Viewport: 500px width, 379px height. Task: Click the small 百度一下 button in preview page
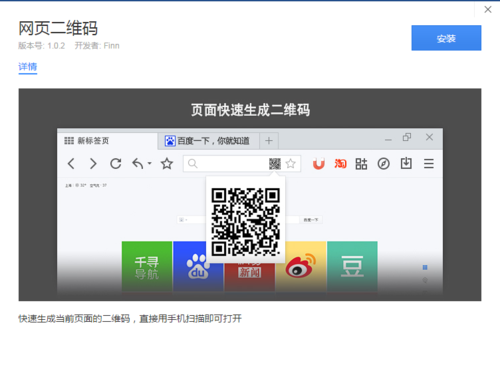311,220
